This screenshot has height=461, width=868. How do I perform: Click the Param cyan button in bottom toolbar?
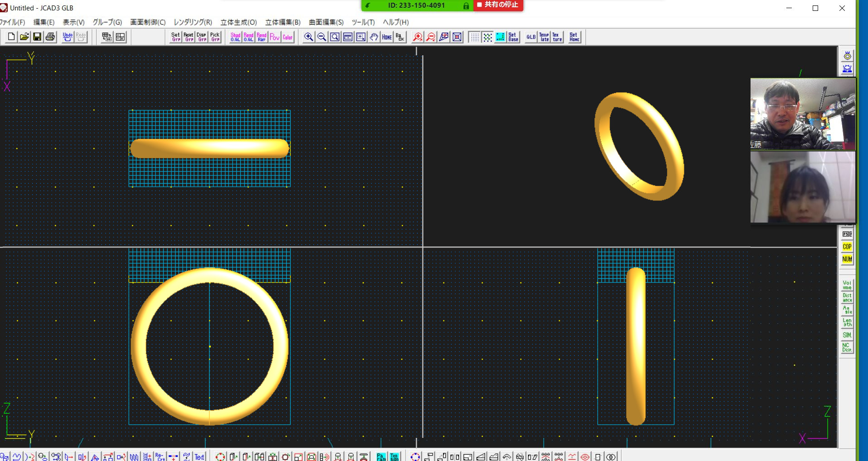pos(381,456)
